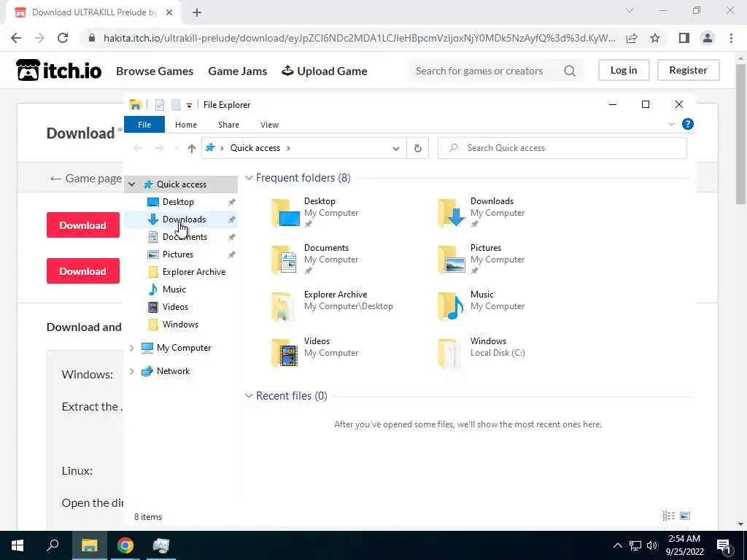Click the first red Download button

tap(83, 225)
